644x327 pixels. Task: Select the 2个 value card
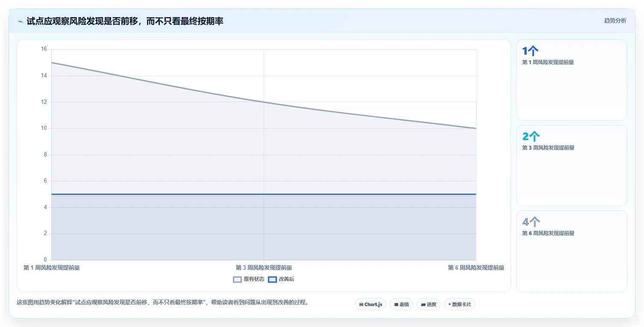(571, 165)
